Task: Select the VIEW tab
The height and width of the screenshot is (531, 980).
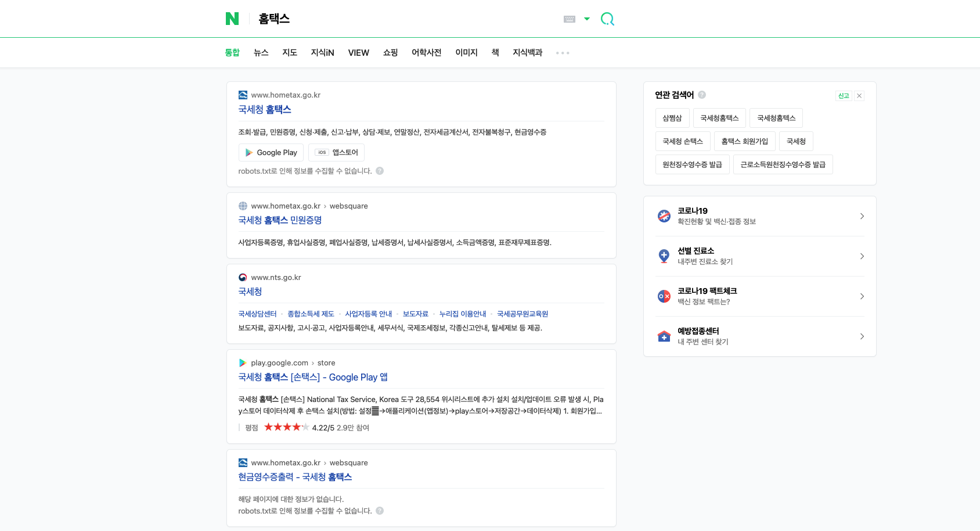Action: pyautogui.click(x=358, y=52)
